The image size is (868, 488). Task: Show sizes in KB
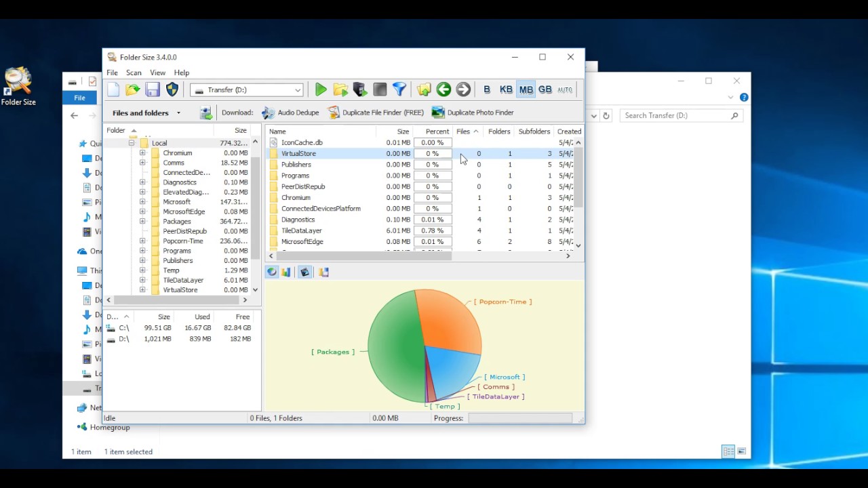click(x=506, y=89)
